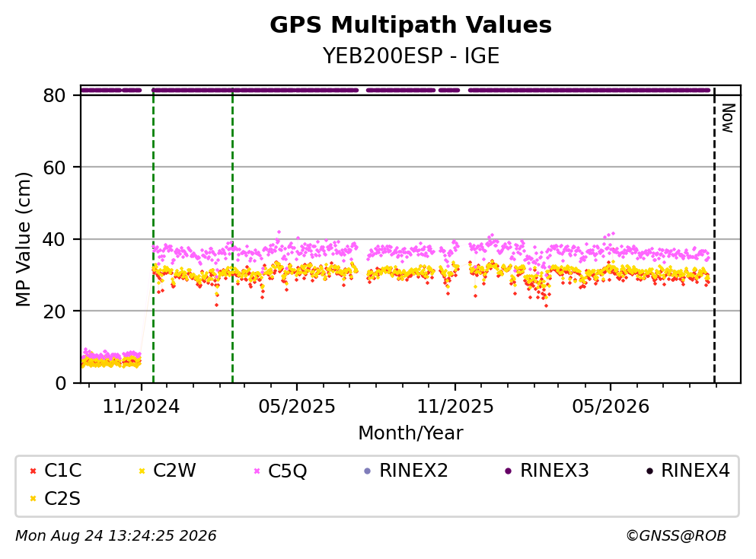Click the ©GNSS@ROB credit text

(676, 536)
